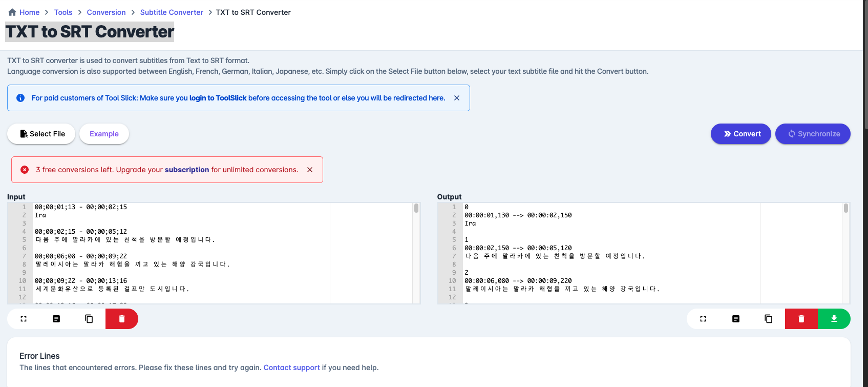Download the SRT using green download button
Screen dimensions: 868x387
tap(834, 319)
